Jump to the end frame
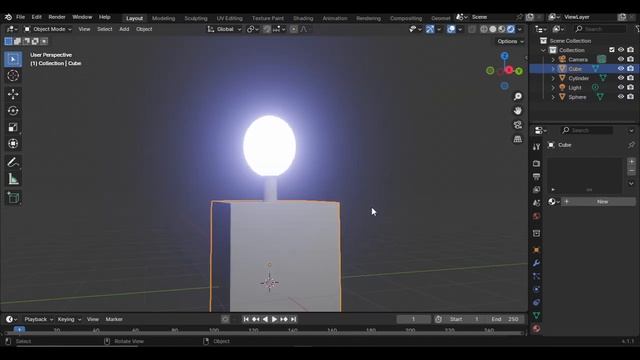This screenshot has width=640, height=360. coord(293,319)
